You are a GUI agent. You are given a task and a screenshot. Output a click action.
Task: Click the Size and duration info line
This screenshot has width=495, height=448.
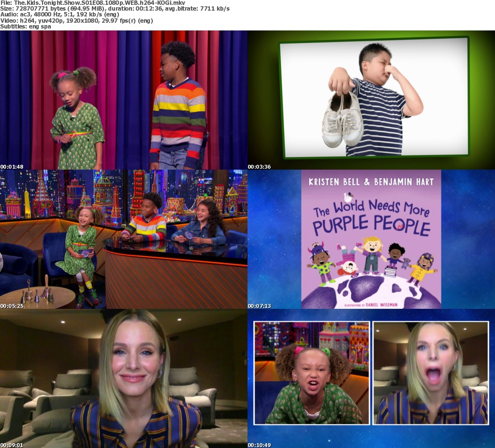[x=115, y=9]
